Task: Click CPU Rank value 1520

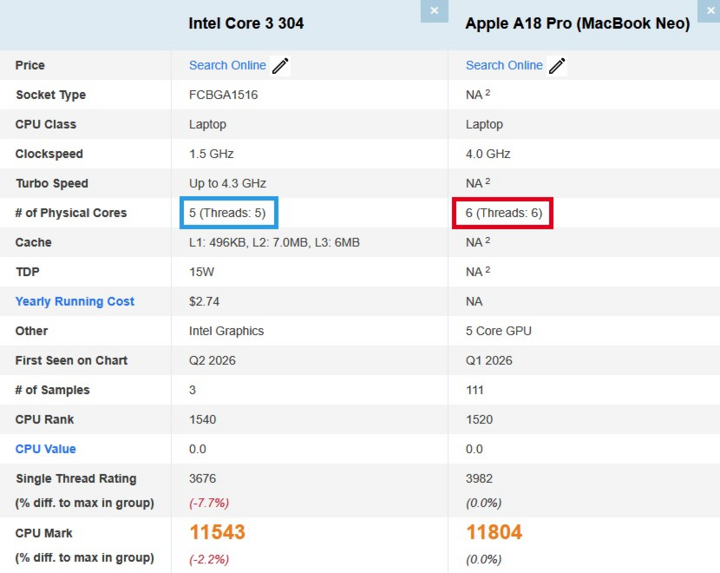Action: tap(479, 420)
